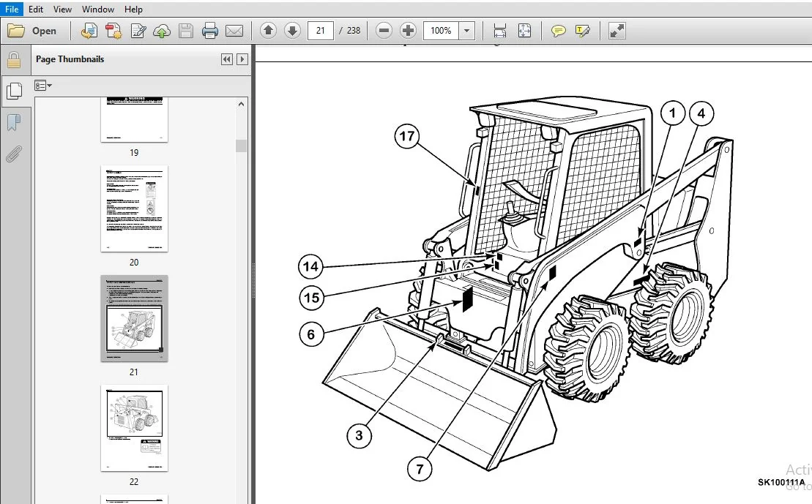This screenshot has height=504, width=812.
Task: Click the Print icon
Action: click(209, 31)
